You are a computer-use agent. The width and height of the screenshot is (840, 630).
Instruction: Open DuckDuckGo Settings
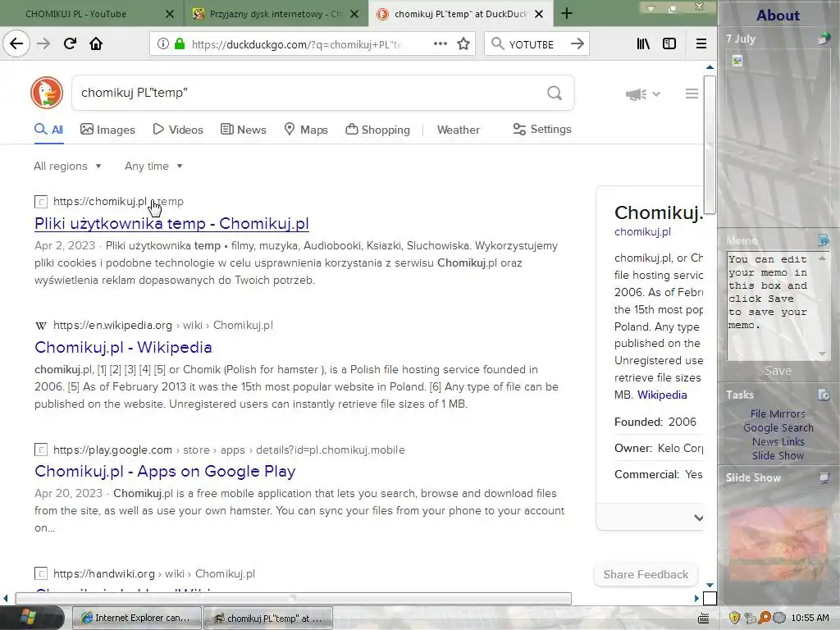click(x=542, y=129)
